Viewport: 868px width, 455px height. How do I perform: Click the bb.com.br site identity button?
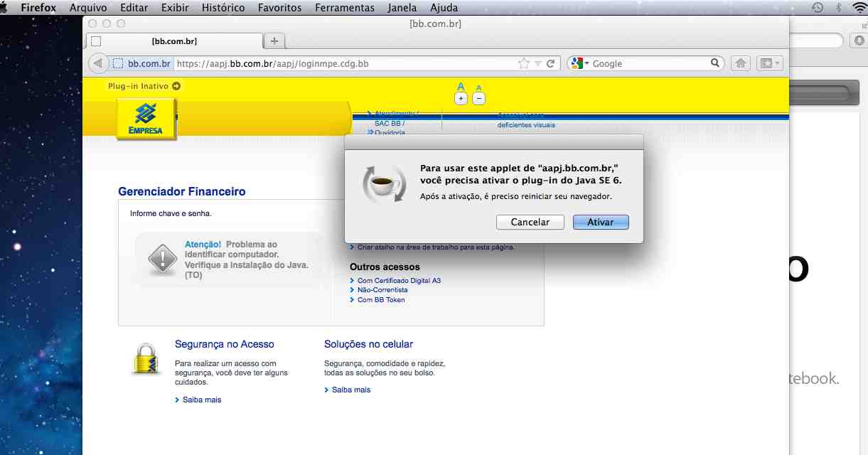[x=142, y=63]
